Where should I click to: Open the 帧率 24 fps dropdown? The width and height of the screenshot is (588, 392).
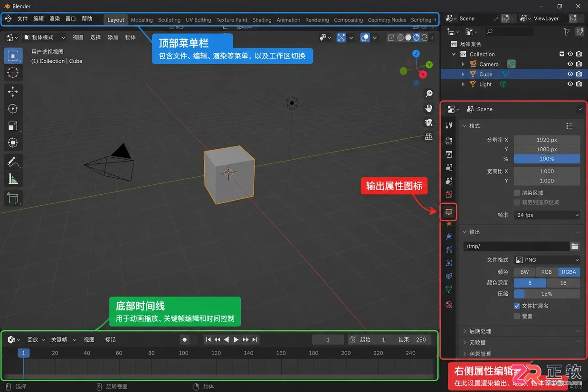[x=547, y=215]
